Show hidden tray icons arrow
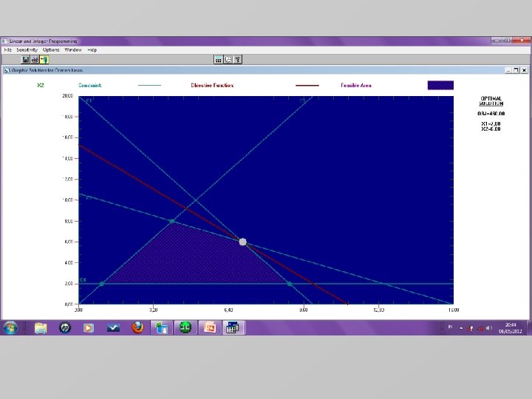This screenshot has height=399, width=532. (461, 328)
